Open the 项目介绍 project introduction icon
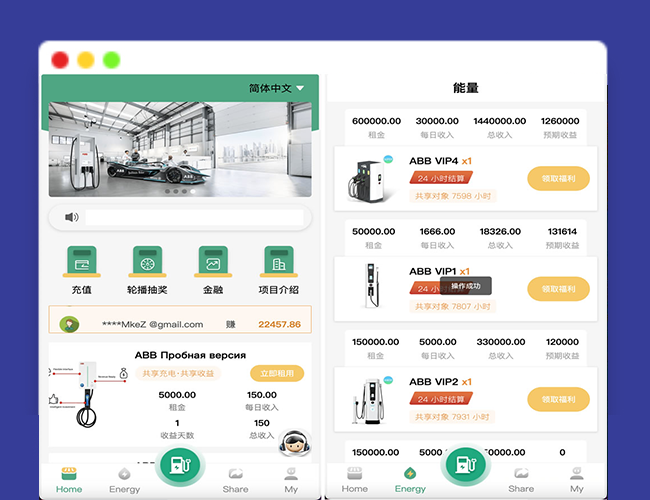The width and height of the screenshot is (650, 500). (277, 262)
